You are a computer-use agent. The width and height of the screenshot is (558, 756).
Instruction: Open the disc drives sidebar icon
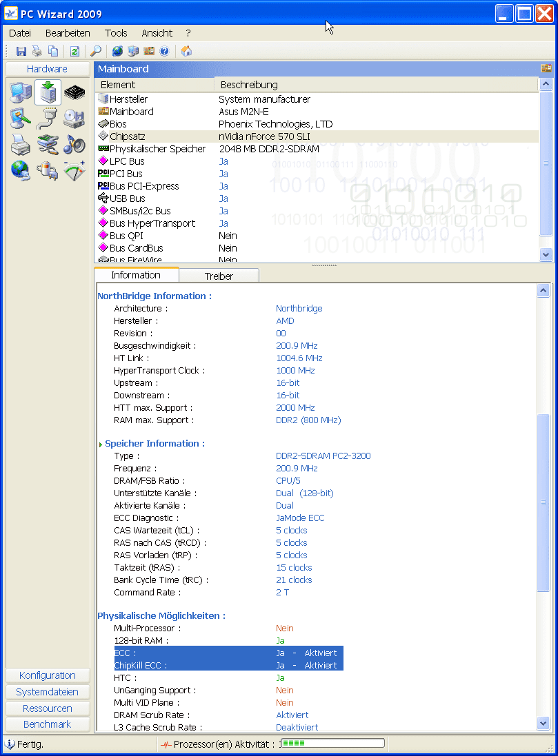coord(74,119)
